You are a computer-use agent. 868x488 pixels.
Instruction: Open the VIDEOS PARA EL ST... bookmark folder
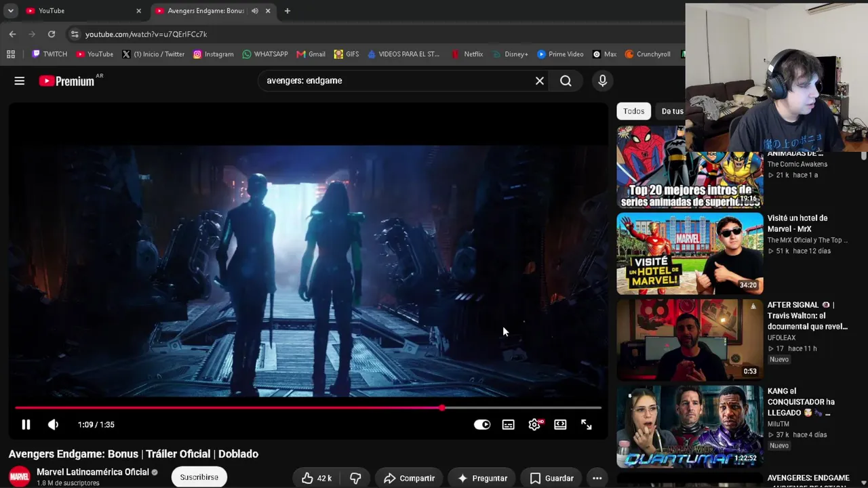tap(403, 54)
